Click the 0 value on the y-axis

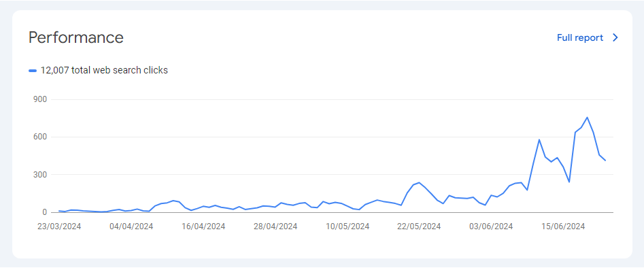click(x=45, y=212)
